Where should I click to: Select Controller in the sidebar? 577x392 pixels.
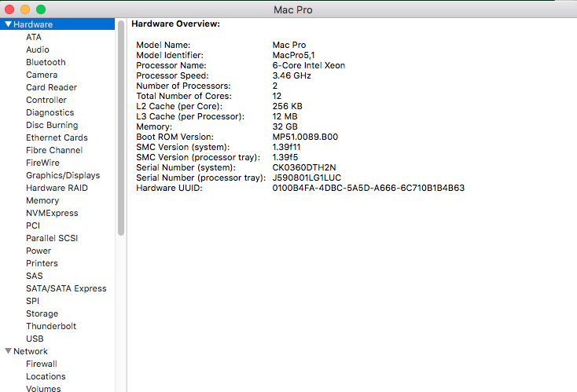click(46, 100)
